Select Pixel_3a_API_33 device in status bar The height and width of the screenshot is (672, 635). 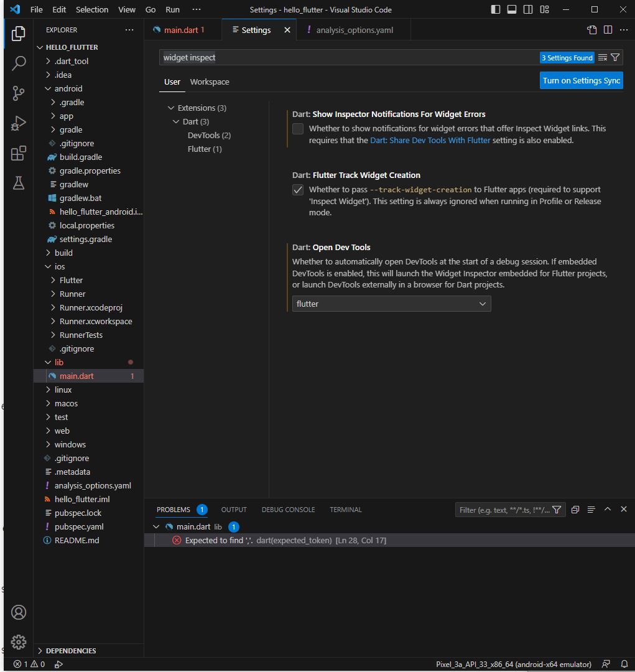point(514,665)
